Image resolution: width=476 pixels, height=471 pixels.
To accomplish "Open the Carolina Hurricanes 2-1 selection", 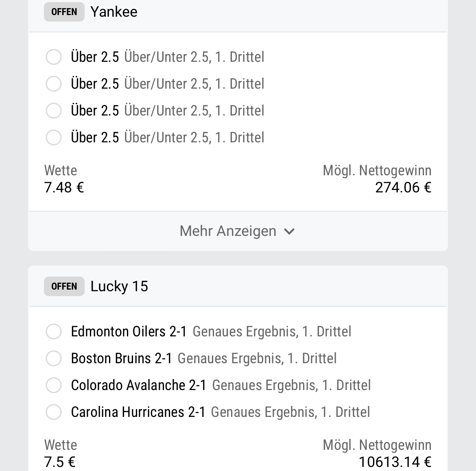I will coord(138,412).
